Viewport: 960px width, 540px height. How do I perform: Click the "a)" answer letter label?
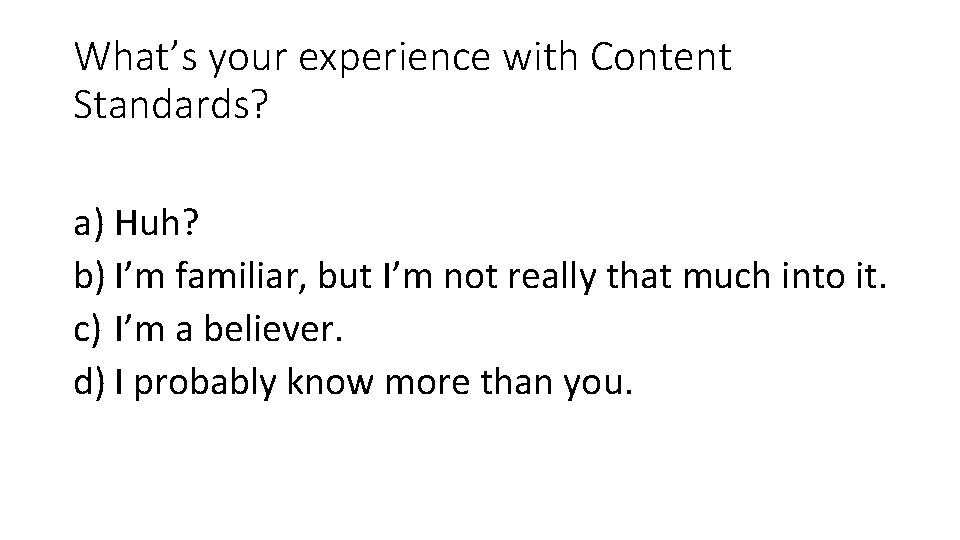coord(91,226)
